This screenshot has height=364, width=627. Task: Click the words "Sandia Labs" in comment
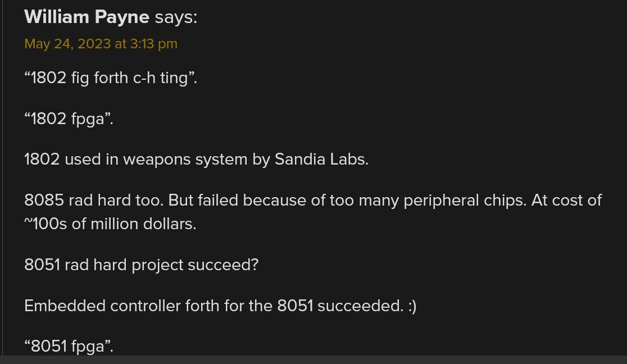(321, 159)
